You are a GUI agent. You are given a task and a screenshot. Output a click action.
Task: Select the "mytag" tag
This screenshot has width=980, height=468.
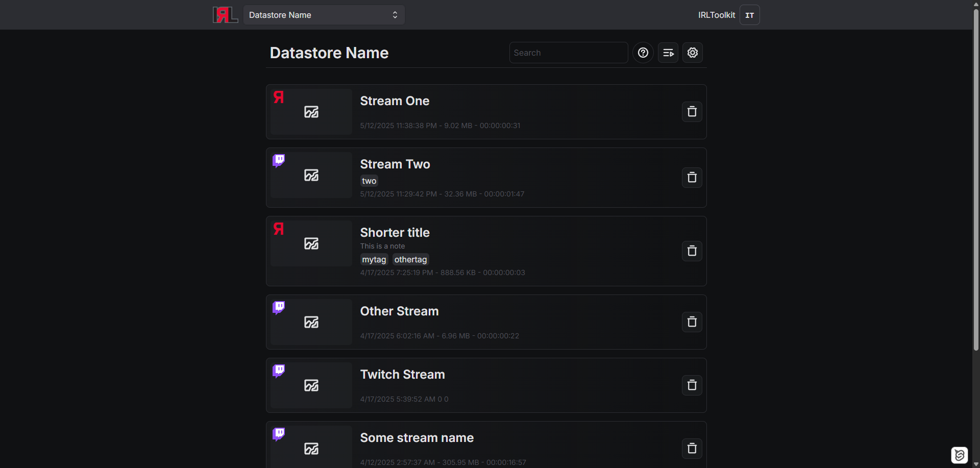[374, 259]
